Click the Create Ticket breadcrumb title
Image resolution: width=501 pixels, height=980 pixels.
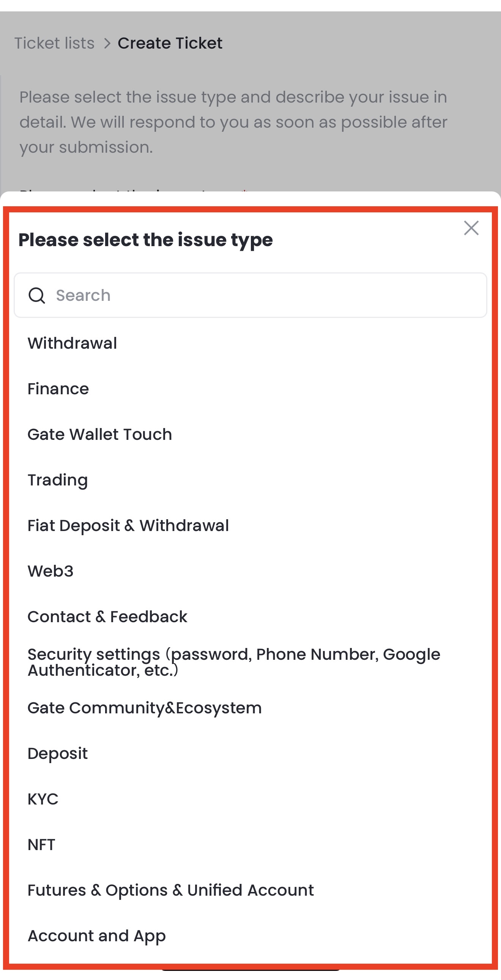coord(170,43)
